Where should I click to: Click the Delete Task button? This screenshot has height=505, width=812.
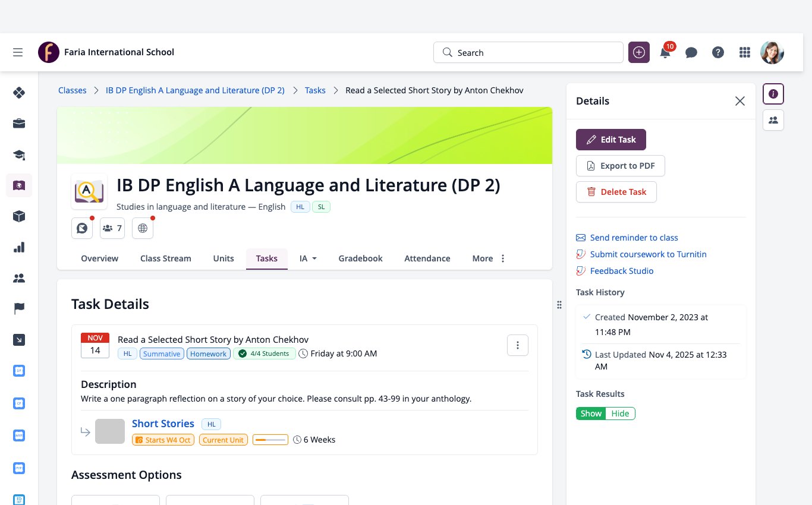point(616,192)
